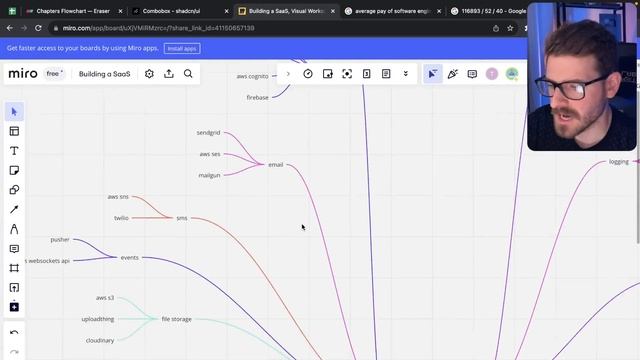The image size is (640, 360).
Task: Switch to Chapters Flowchart Eraser tab
Action: tap(73, 11)
